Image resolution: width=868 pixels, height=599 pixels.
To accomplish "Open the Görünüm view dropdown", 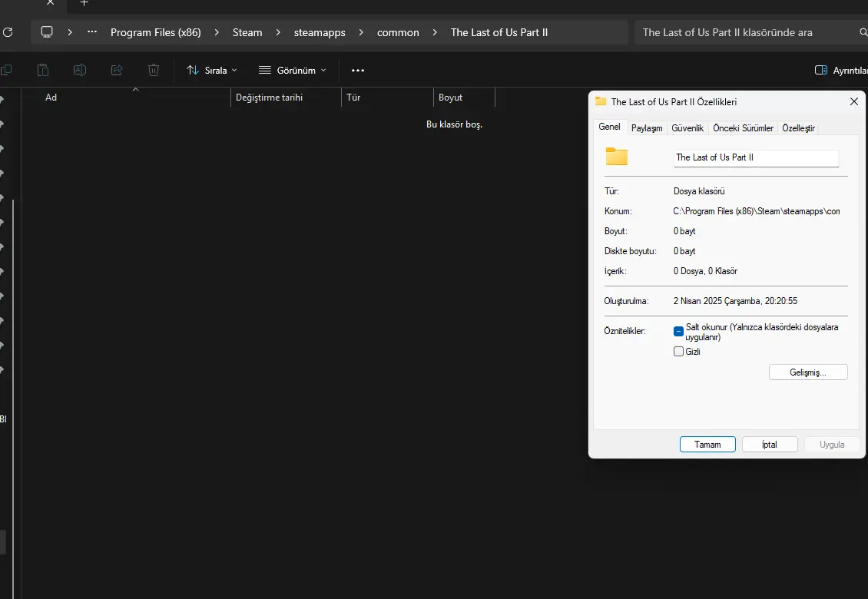I will [293, 71].
